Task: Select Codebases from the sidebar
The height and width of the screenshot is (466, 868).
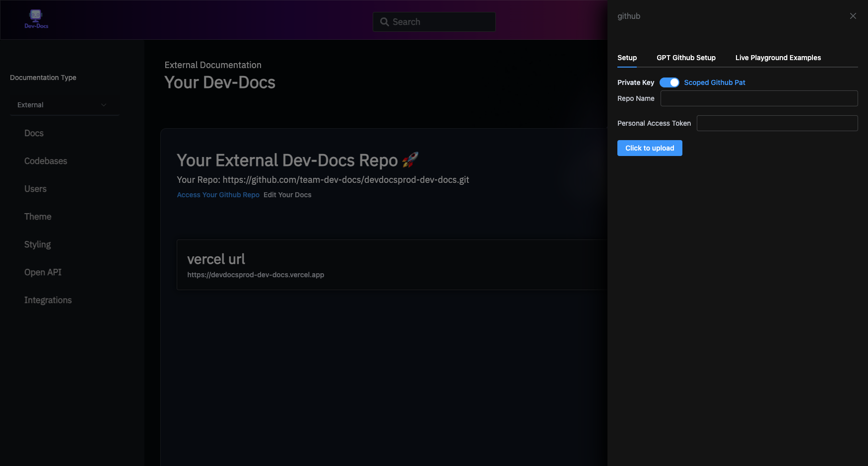Action: [x=45, y=161]
